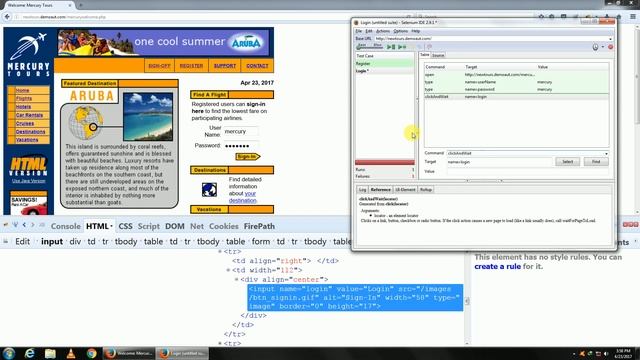This screenshot has width=640, height=360.
Task: Click the browser back button
Action: click(7, 17)
